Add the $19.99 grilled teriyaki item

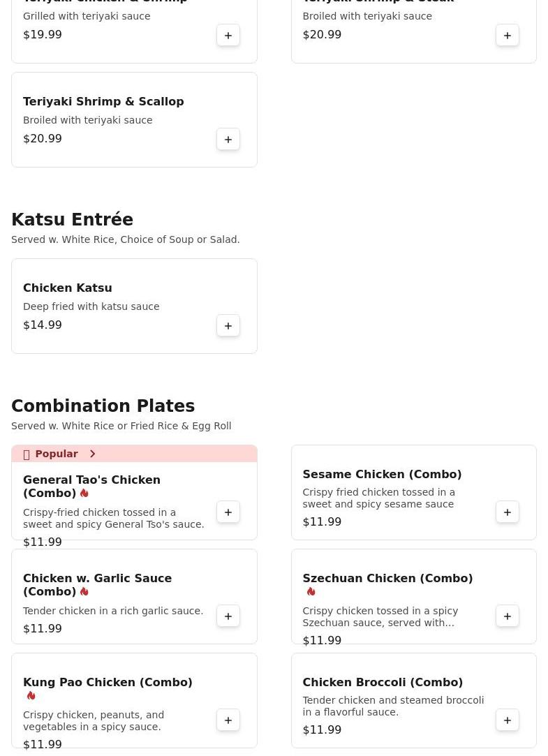[228, 35]
